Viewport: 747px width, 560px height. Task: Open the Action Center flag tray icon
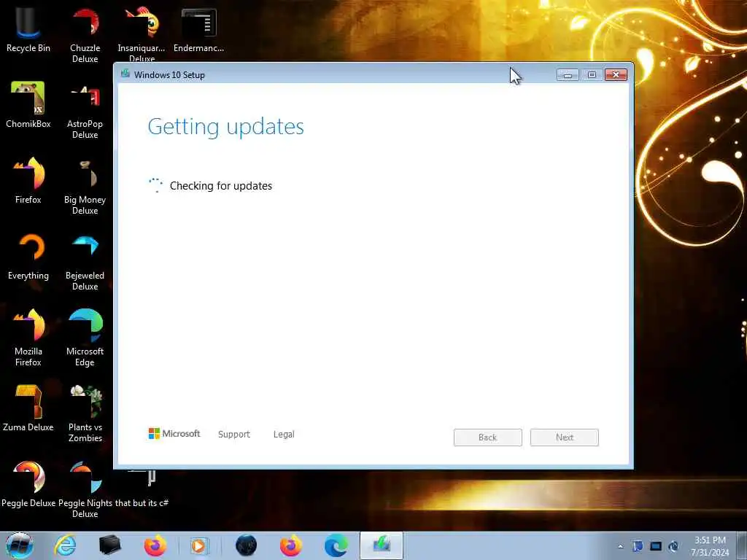[x=638, y=546]
